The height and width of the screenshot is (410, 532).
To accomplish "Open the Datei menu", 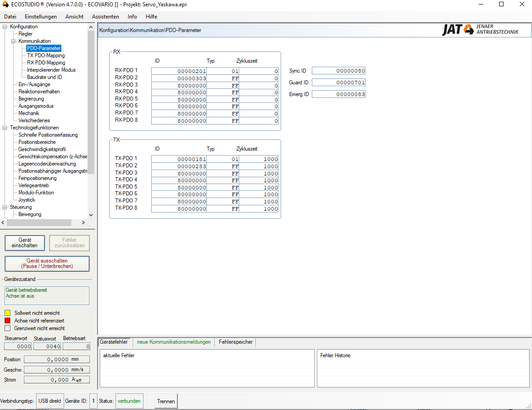I will [x=10, y=17].
